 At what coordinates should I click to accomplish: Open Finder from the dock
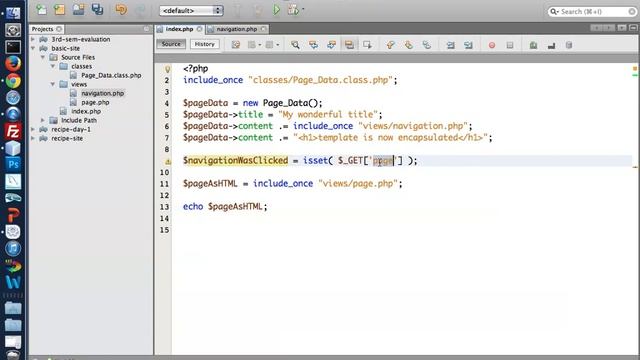tap(13, 13)
